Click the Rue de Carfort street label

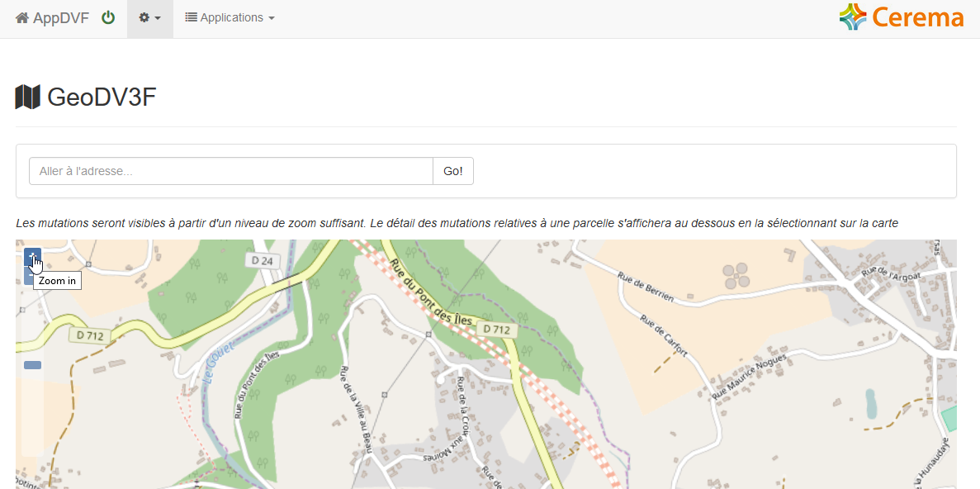point(663,336)
